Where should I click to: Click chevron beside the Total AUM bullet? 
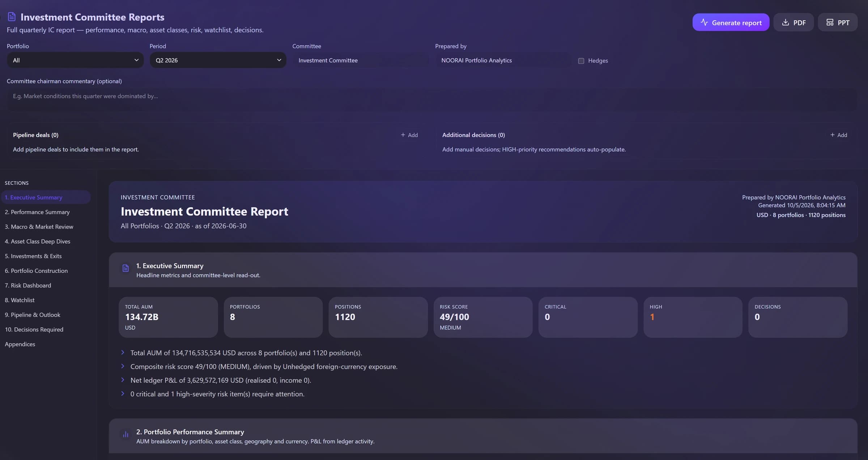point(123,352)
